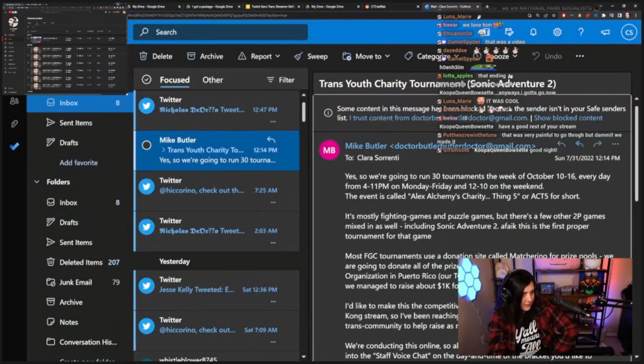Image resolution: width=644 pixels, height=364 pixels.
Task: Open Jesse Kelly Tweeted email
Action: [x=217, y=290]
